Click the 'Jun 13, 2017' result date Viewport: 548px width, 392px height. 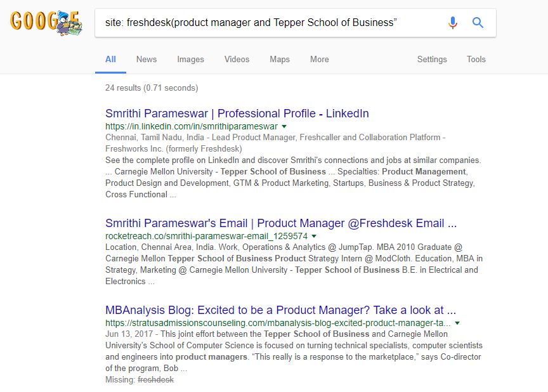129,334
